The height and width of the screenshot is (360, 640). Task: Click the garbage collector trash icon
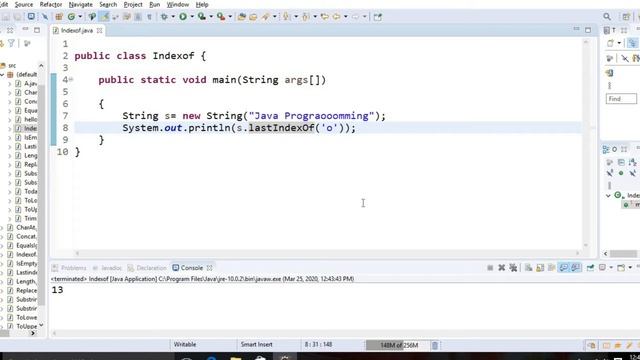[435, 345]
